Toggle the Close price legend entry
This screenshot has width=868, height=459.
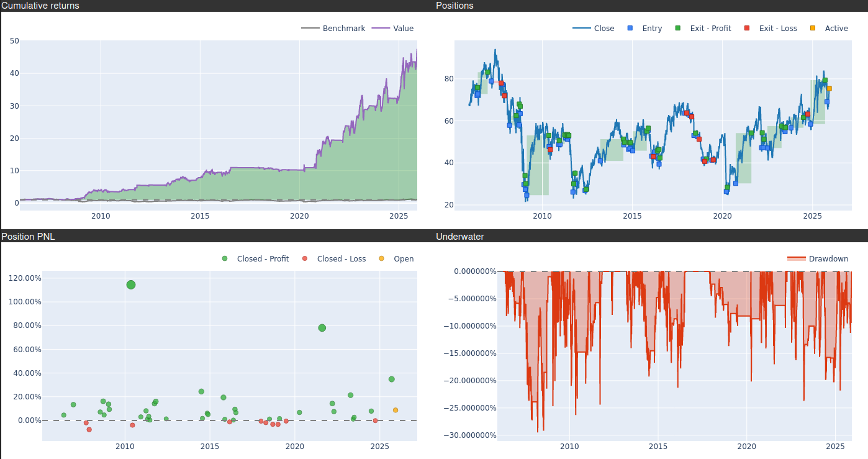coord(593,29)
